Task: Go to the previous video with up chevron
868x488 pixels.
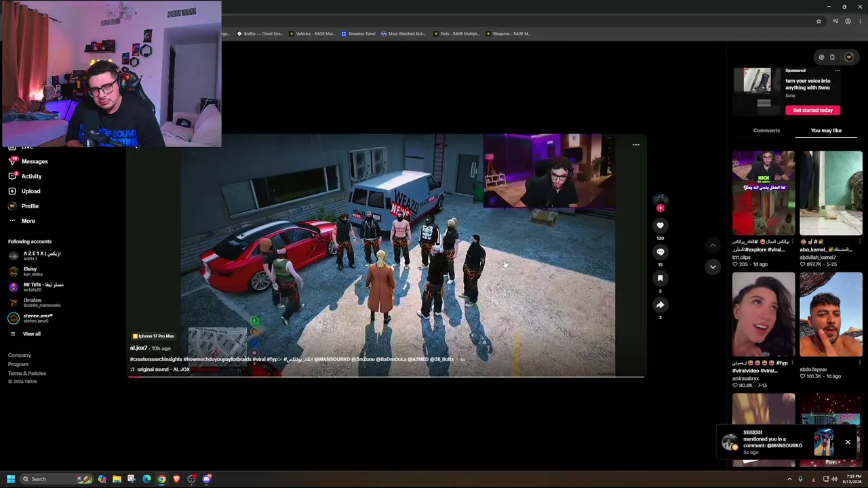Action: pos(712,245)
